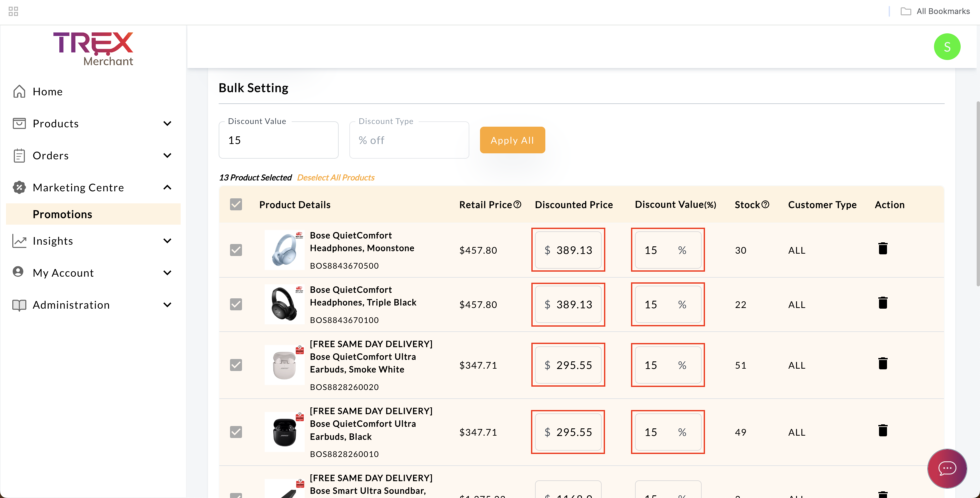Click the Home house icon
This screenshot has height=498, width=980.
point(19,91)
